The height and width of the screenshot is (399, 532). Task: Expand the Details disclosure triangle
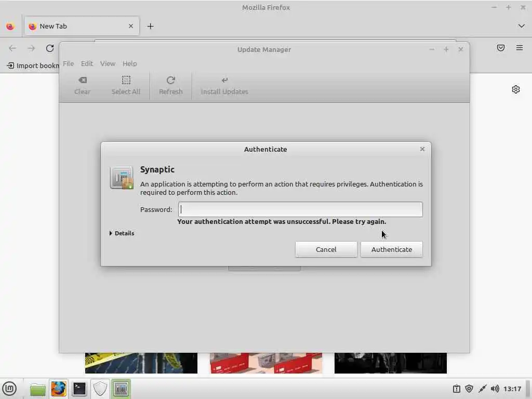111,233
